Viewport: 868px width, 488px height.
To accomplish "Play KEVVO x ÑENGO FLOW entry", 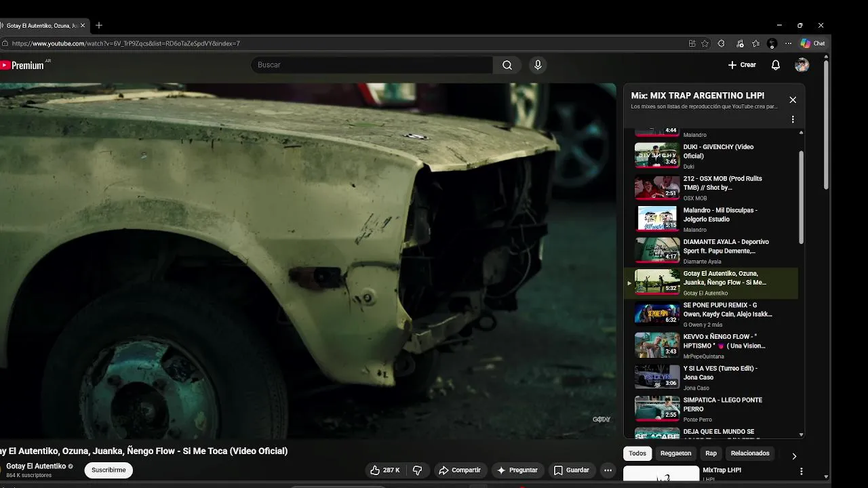I will click(x=711, y=346).
